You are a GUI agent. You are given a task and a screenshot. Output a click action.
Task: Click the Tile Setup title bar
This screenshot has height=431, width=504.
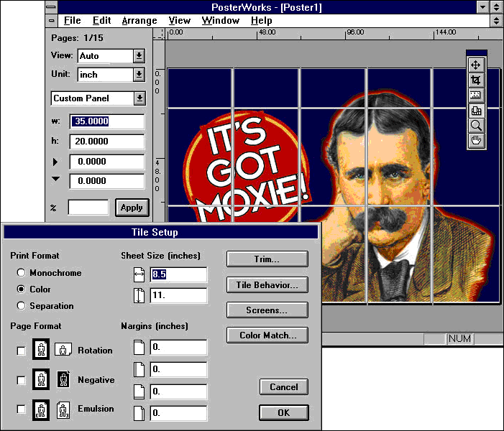tap(161, 232)
